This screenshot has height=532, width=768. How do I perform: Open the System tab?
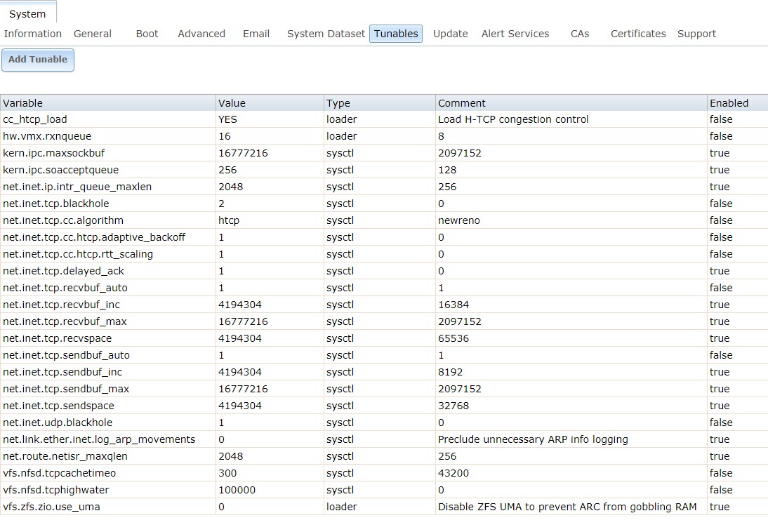click(x=27, y=14)
